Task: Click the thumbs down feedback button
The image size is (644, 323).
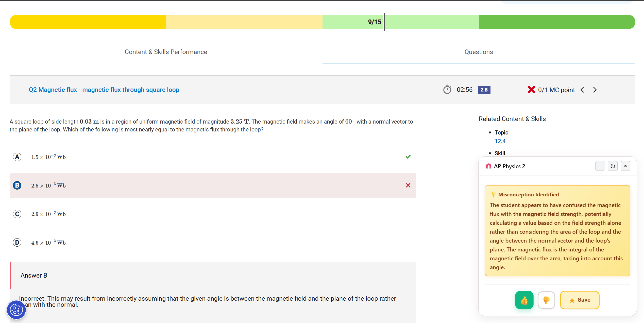Action: [x=546, y=300]
